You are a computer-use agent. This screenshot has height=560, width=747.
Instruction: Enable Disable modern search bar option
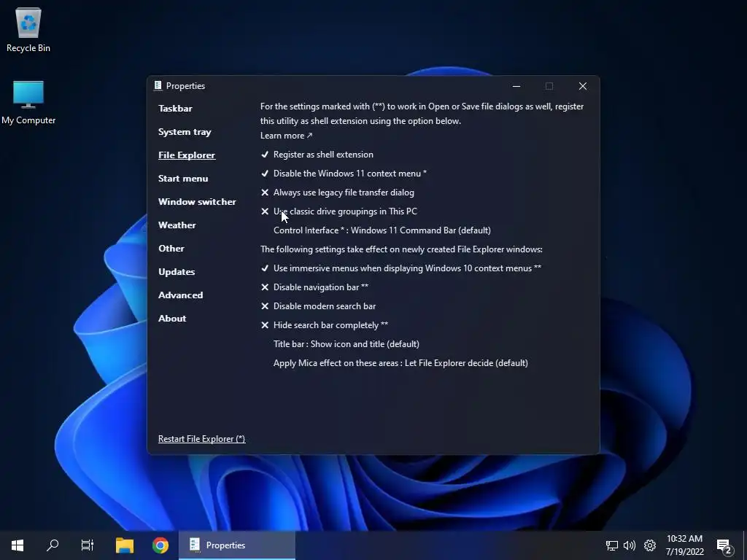319,306
